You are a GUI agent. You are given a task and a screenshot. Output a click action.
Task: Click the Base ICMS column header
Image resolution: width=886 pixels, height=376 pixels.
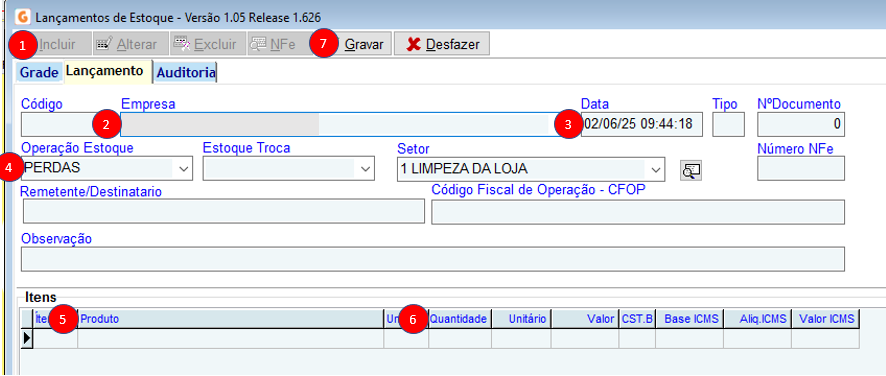click(689, 319)
